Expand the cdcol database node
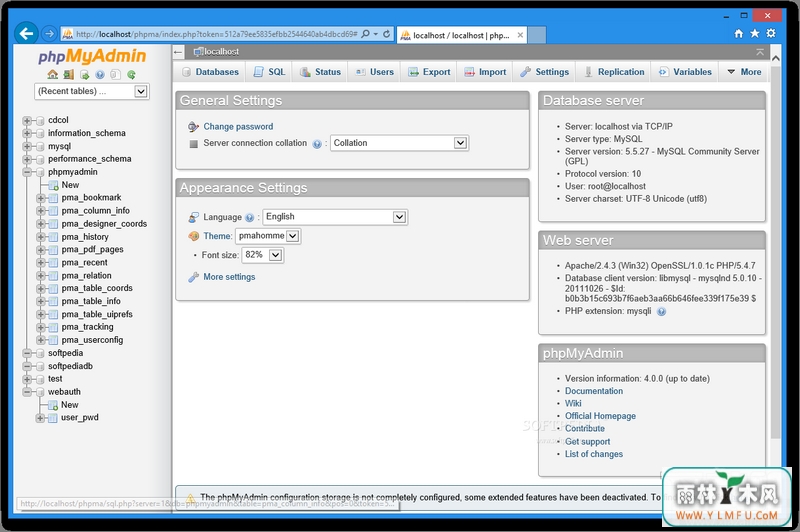Viewport: 800px width, 532px height. 27,120
